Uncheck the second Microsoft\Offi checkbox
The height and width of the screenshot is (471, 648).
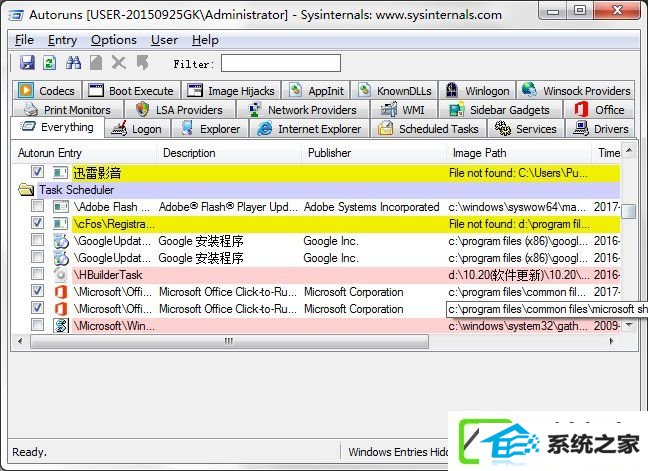[x=37, y=307]
